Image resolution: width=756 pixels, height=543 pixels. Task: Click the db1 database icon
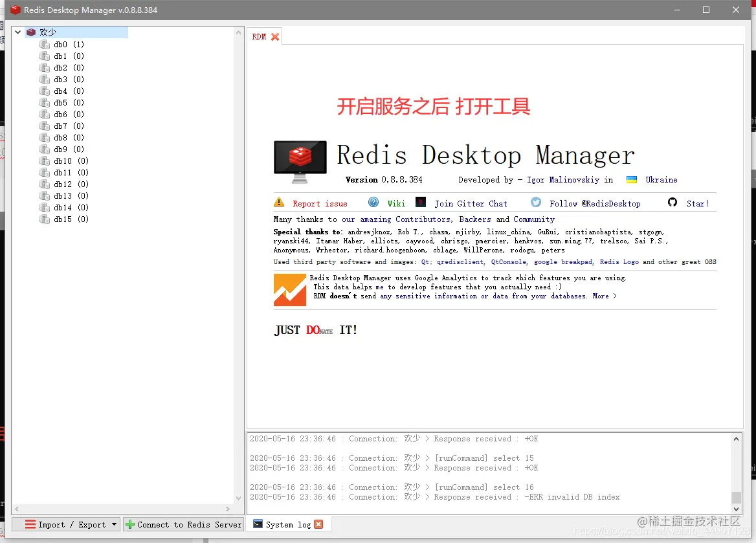click(45, 56)
